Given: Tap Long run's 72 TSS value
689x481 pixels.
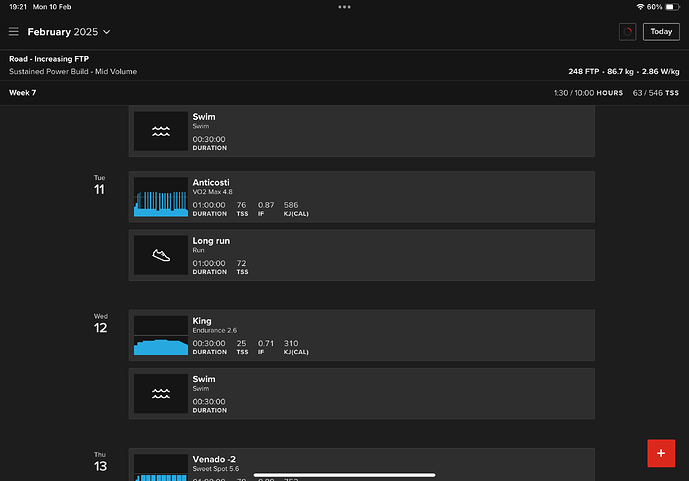Looking at the screenshot, I should [242, 264].
